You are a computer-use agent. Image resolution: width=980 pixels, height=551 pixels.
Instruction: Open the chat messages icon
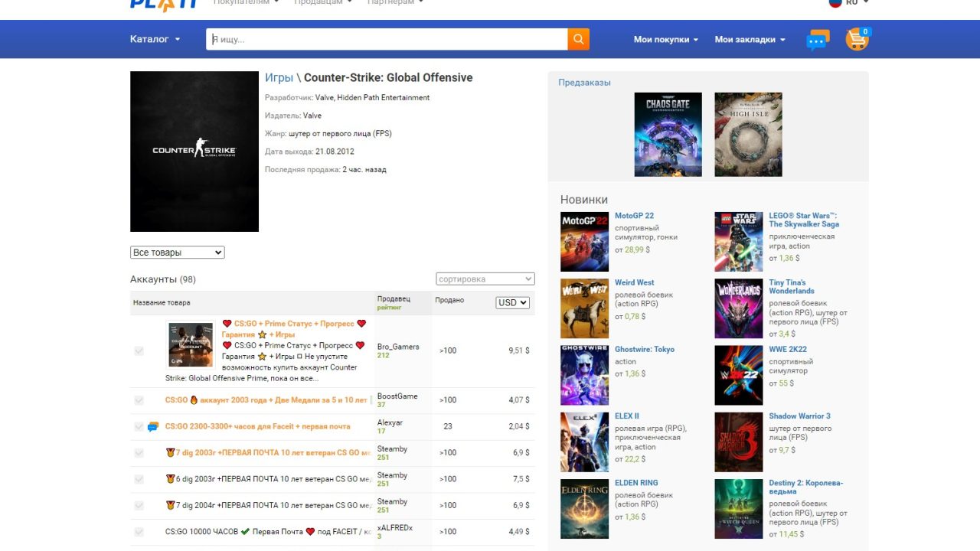818,40
